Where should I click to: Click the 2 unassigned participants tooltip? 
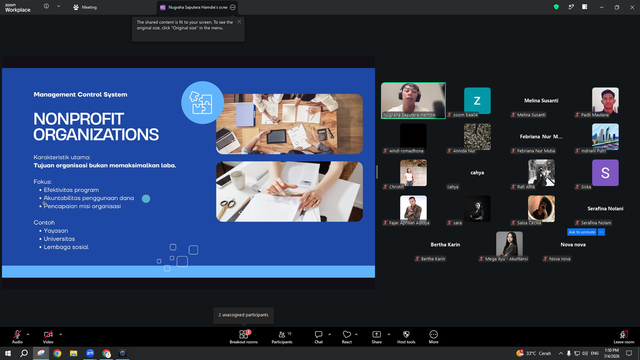pos(243,315)
